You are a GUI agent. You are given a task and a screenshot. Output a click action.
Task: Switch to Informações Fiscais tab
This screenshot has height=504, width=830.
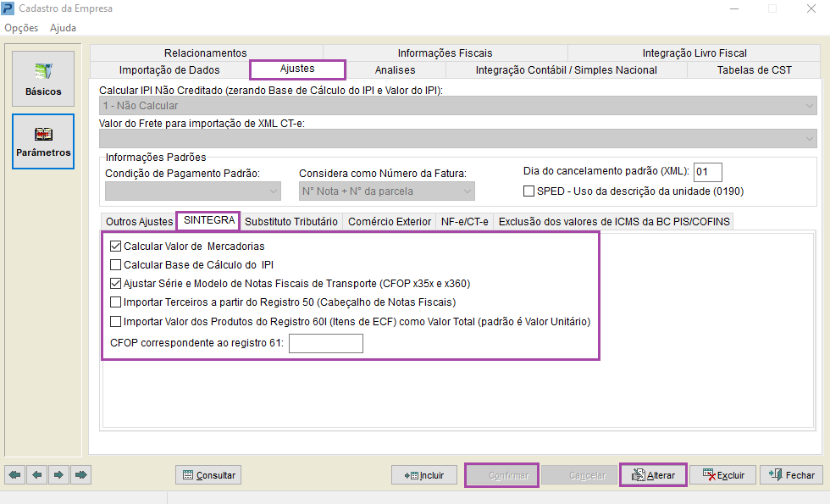click(x=445, y=53)
